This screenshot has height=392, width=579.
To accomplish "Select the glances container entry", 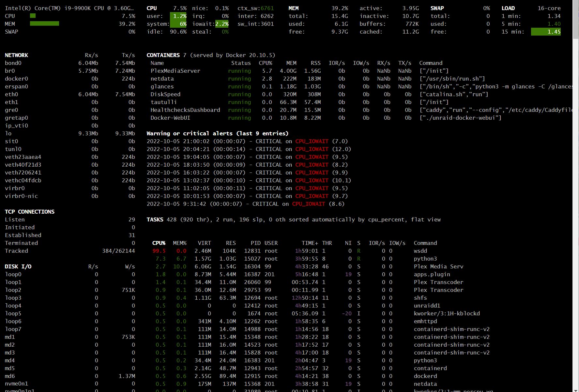I will [162, 86].
